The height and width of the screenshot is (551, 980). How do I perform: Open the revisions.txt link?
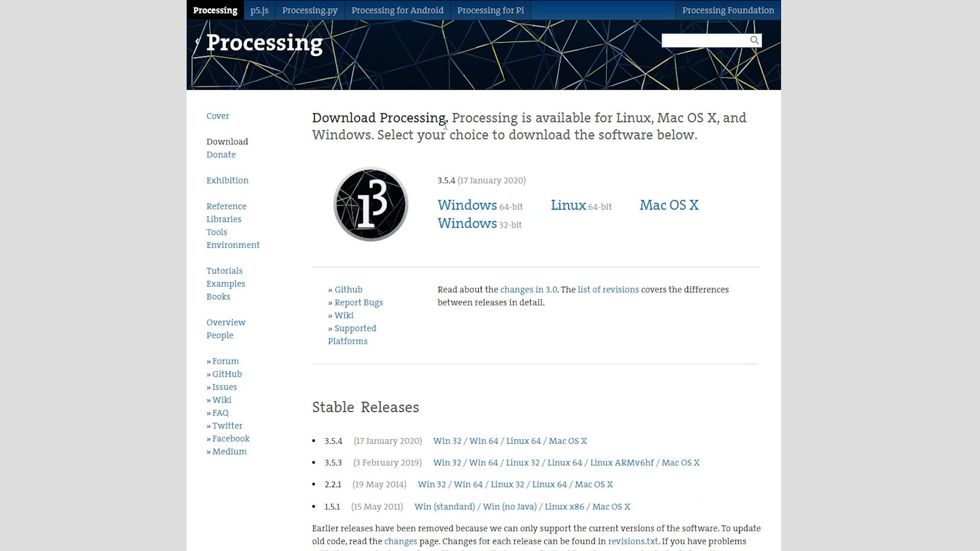click(x=633, y=541)
